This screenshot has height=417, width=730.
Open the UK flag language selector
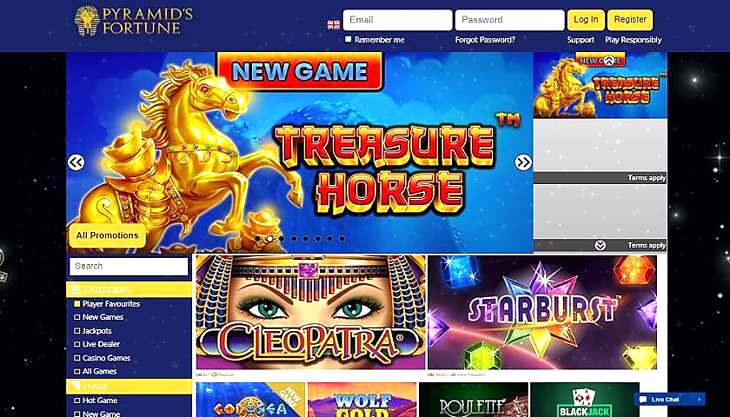point(333,25)
